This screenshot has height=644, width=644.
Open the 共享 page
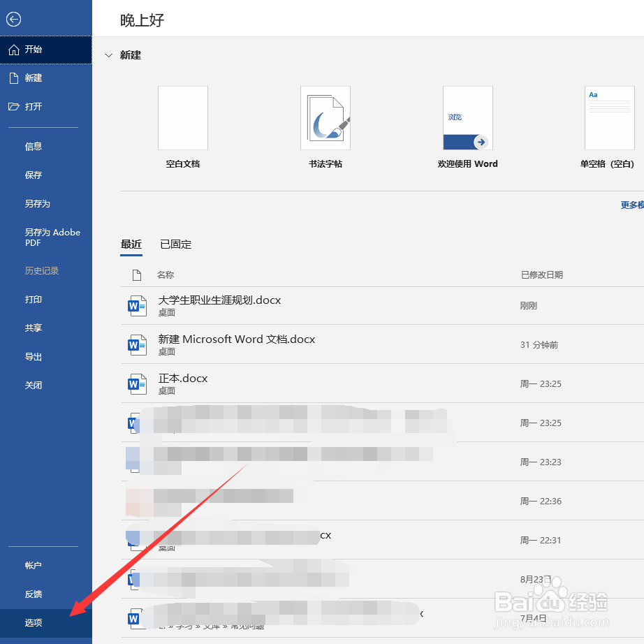(34, 328)
